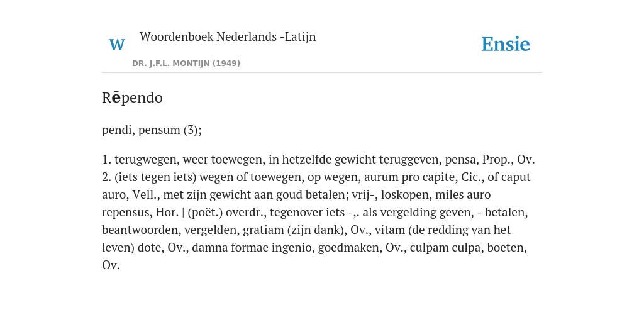Click the word 'loskopen' in the text

click(x=404, y=195)
